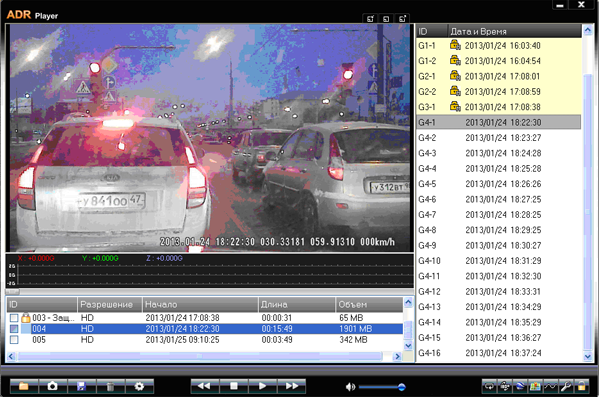Open settings gear icon
The image size is (599, 397).
pyautogui.click(x=139, y=386)
